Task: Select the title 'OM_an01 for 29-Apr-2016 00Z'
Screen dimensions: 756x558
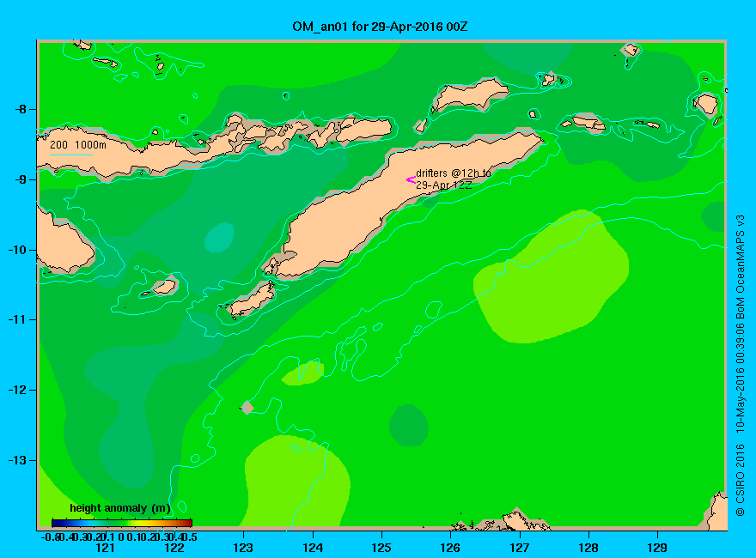Action: click(380, 27)
